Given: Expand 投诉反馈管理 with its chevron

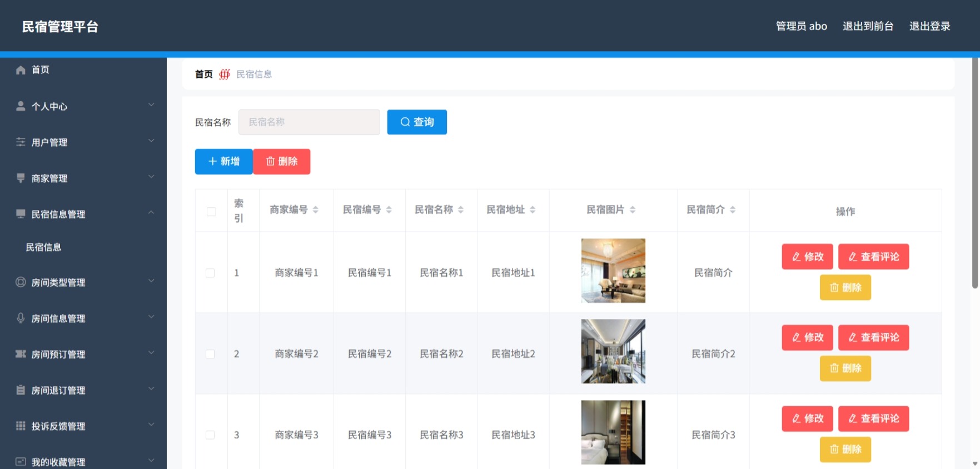Looking at the screenshot, I should click(151, 425).
